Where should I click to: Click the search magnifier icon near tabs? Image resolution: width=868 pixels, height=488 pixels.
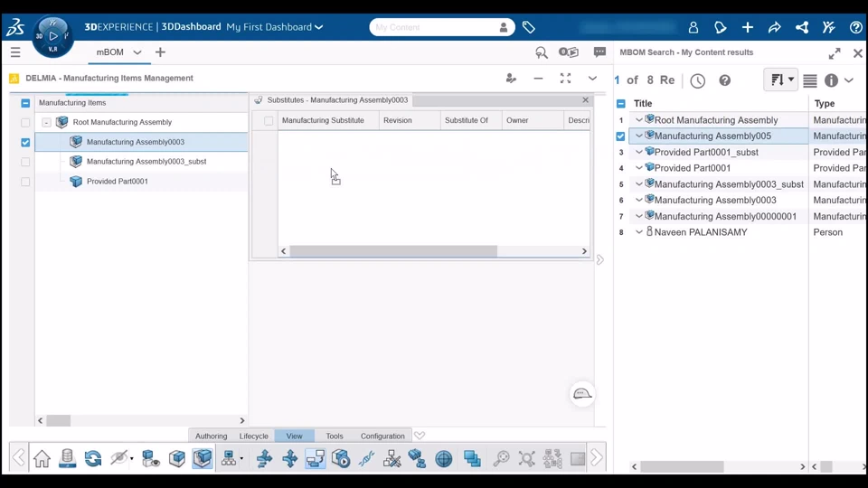click(x=541, y=52)
